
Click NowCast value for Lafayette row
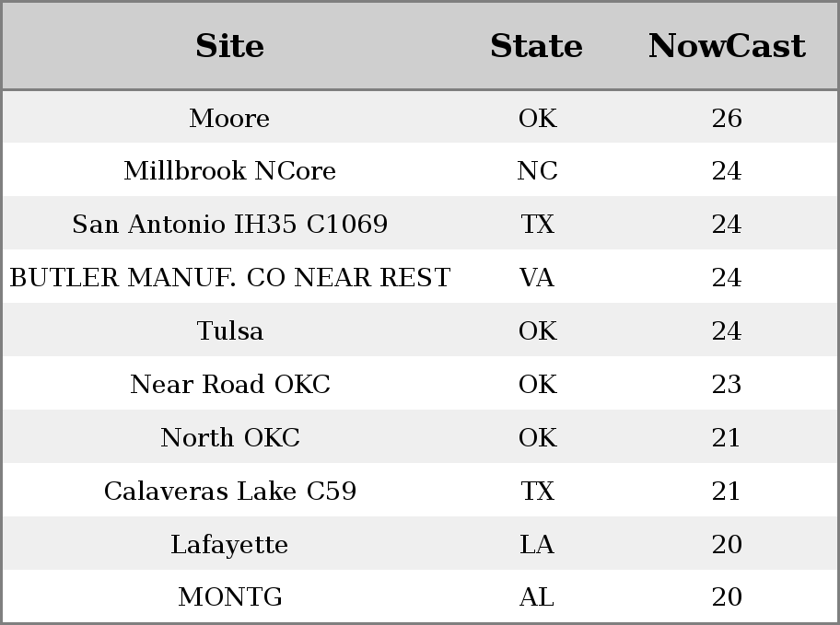click(x=727, y=545)
